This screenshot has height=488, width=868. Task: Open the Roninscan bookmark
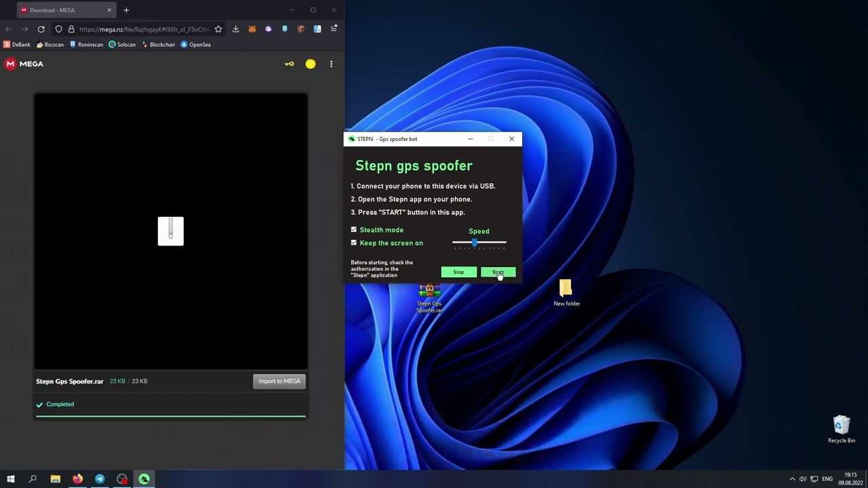pos(87,45)
